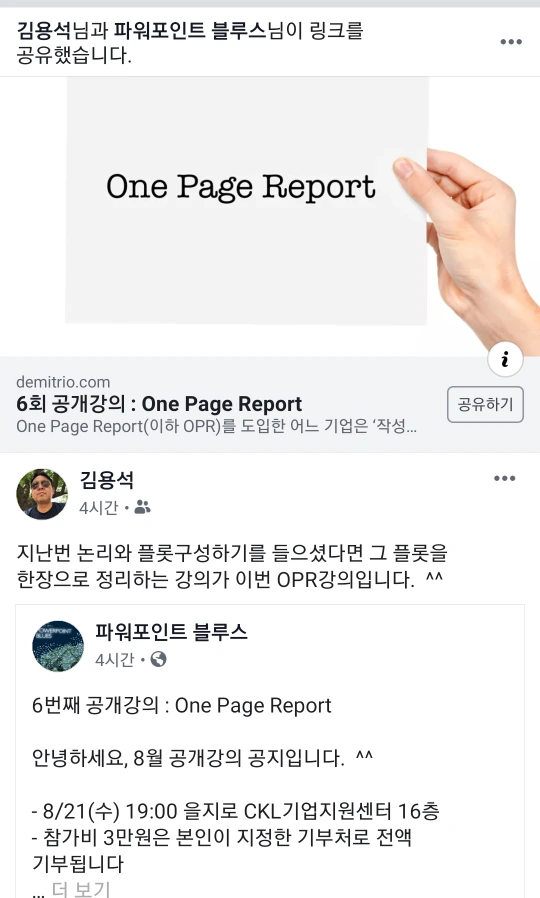Screen dimensions: 540x898
Task: Tap the info icon on the link preview
Action: (x=504, y=360)
